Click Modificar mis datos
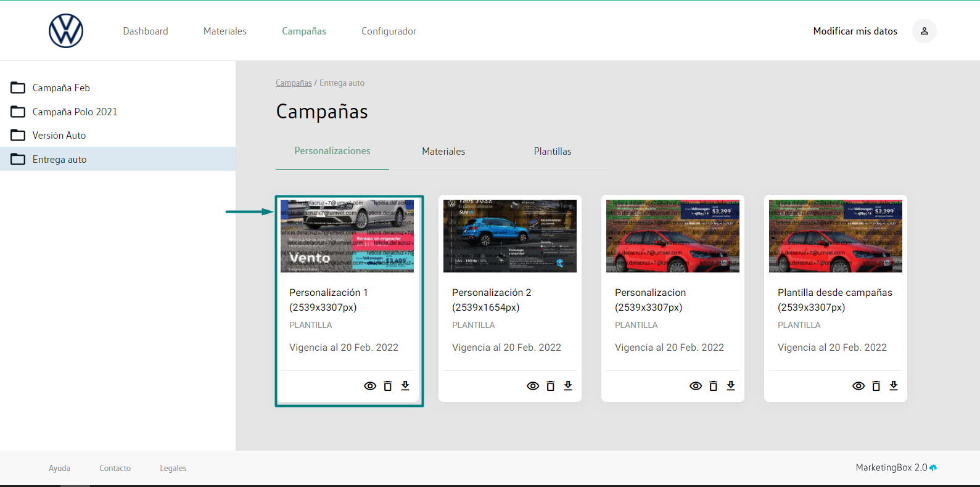The height and width of the screenshot is (487, 980). click(x=855, y=31)
